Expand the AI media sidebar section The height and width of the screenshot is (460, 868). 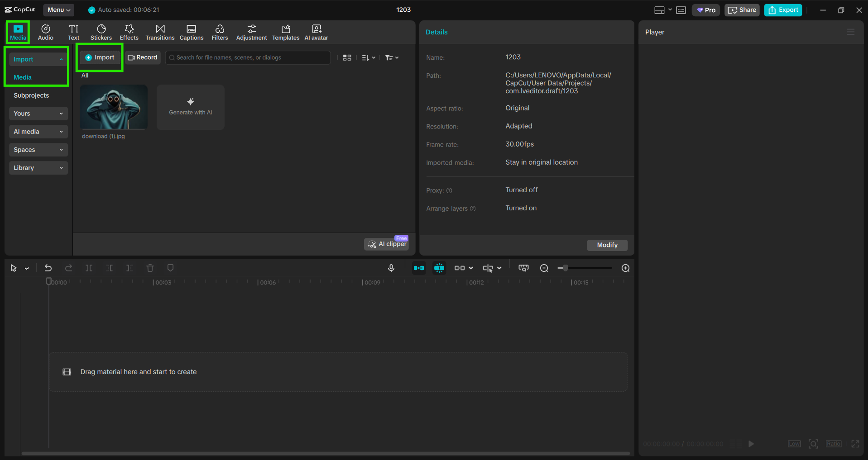pos(38,132)
